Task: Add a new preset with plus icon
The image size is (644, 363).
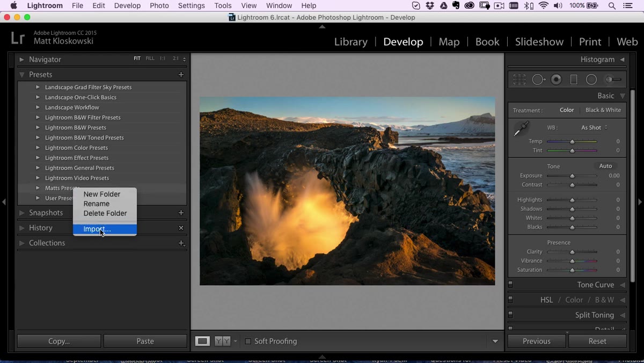Action: pos(181,75)
